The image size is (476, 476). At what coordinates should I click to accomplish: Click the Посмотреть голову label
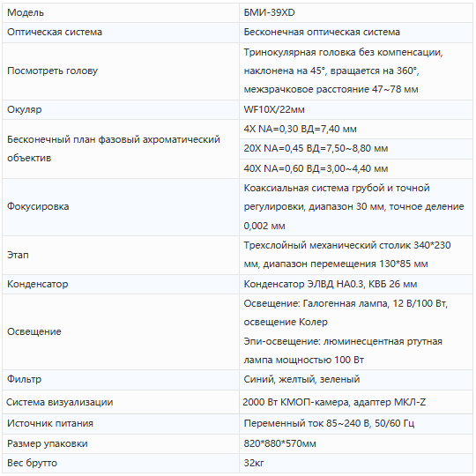[53, 71]
